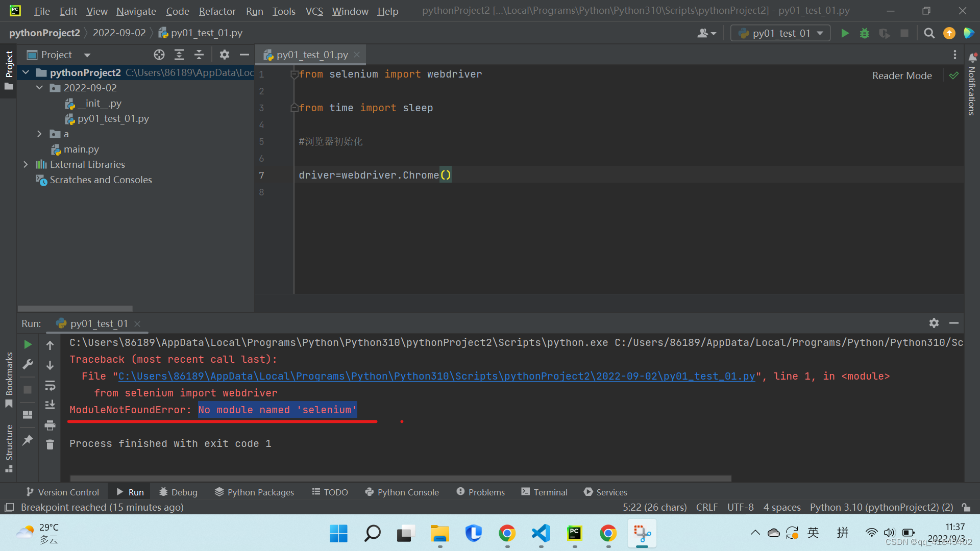Click Python 3.10 interpreter in status bar

[x=881, y=507]
